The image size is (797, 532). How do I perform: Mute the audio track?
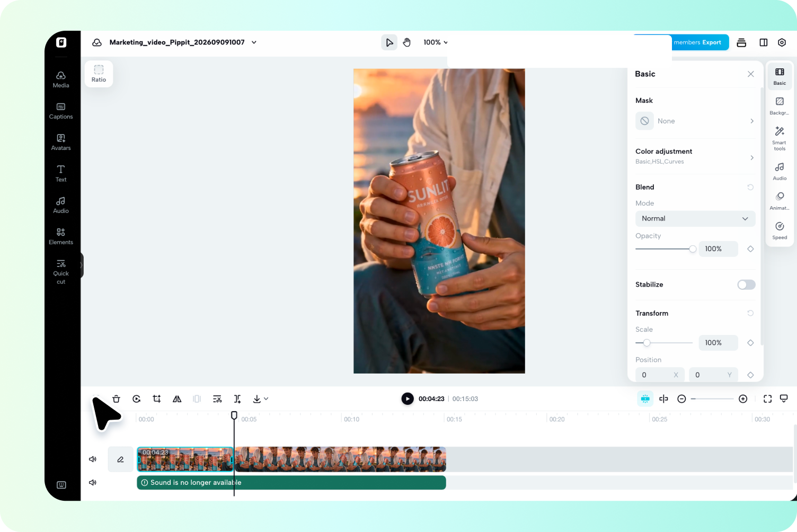[93, 483]
